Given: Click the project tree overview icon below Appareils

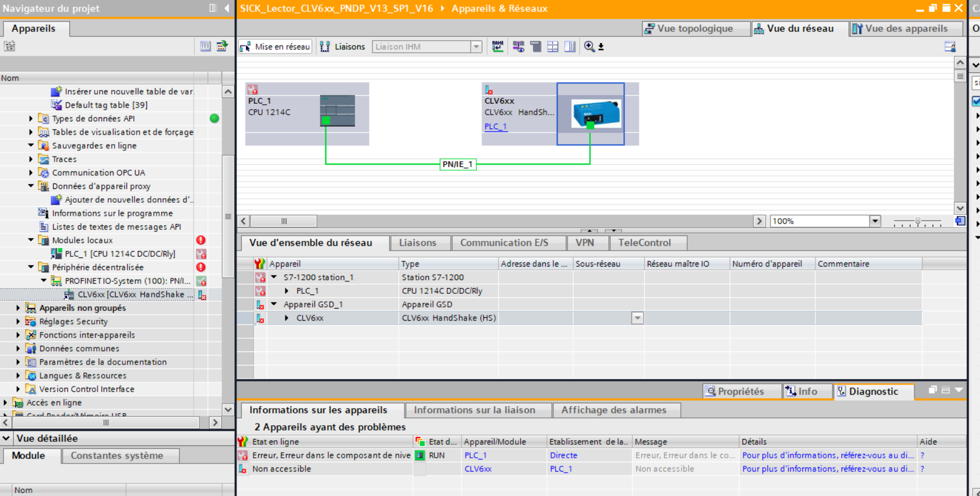Looking at the screenshot, I should (9, 46).
